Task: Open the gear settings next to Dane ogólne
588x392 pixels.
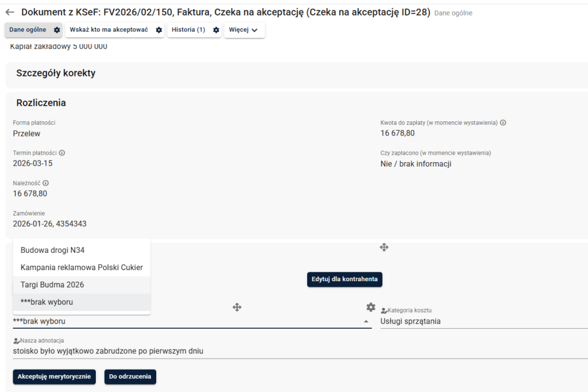Action: tap(57, 30)
